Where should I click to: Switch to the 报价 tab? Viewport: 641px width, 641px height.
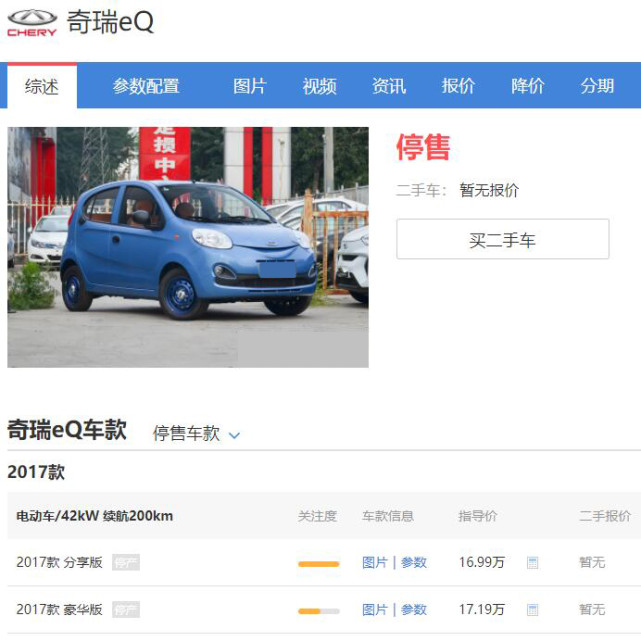(x=458, y=86)
